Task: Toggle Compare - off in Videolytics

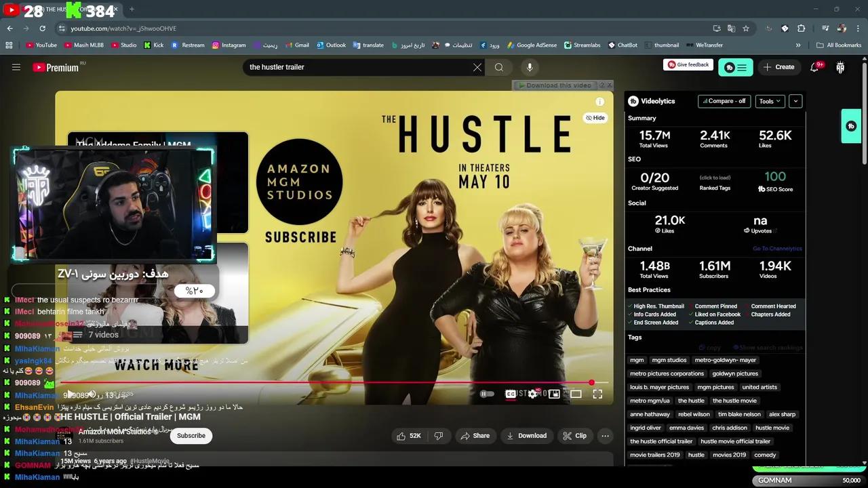Action: tap(724, 101)
